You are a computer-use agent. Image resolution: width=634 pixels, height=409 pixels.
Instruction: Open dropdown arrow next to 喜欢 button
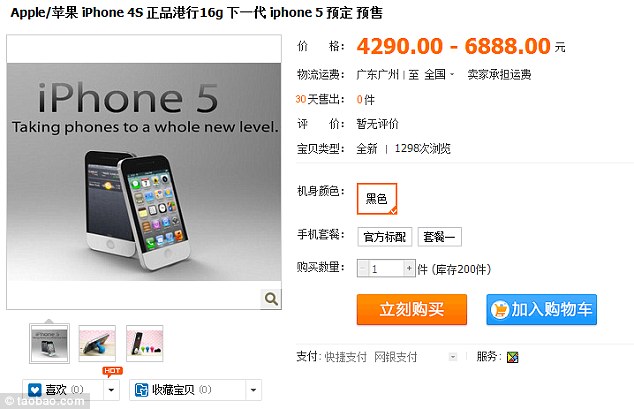point(111,390)
